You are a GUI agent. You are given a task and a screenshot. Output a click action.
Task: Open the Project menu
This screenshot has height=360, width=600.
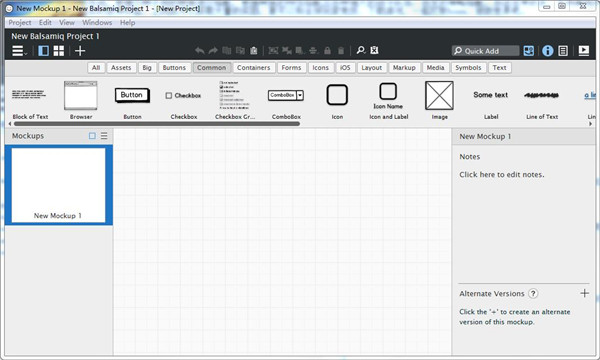20,23
